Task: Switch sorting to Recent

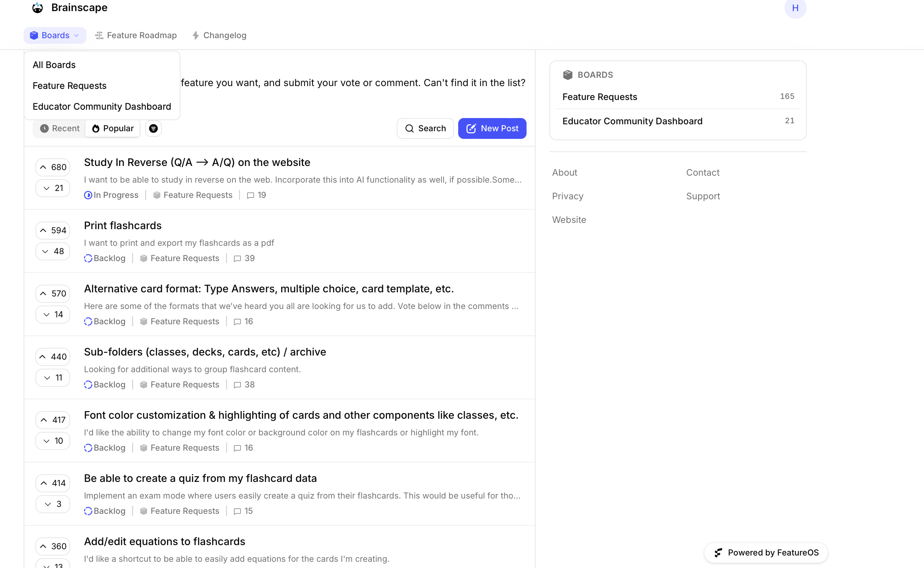Action: (60, 128)
